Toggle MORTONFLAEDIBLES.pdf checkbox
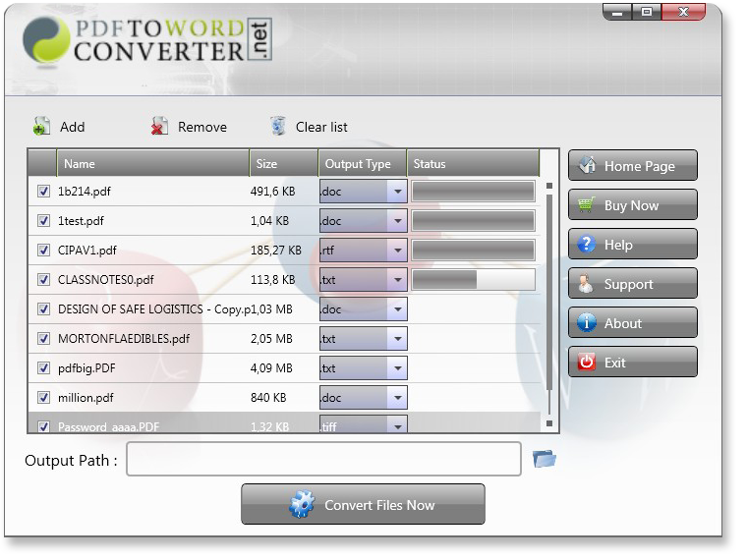The width and height of the screenshot is (747, 560). [44, 339]
